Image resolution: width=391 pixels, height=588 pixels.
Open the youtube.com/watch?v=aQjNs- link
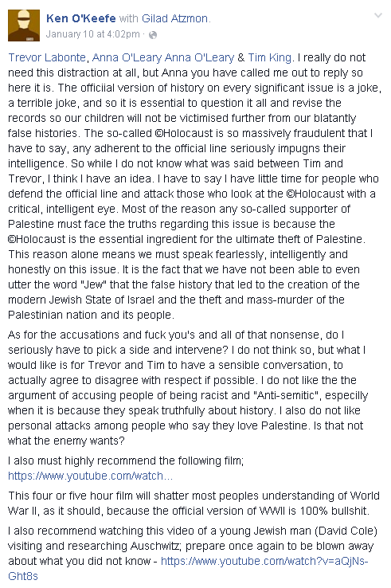tap(264, 561)
